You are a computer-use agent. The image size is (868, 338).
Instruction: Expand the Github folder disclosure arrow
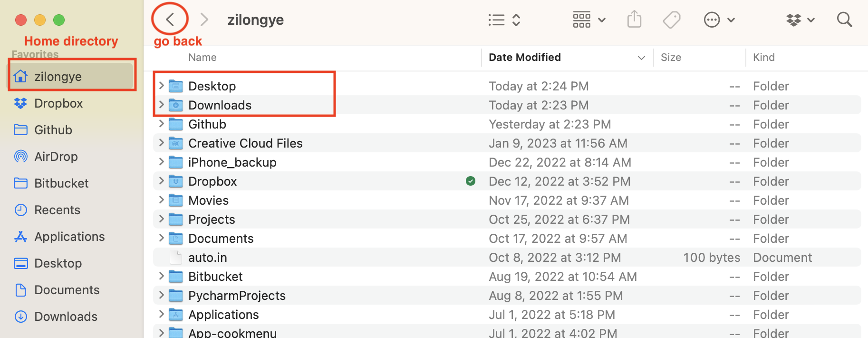coord(161,124)
